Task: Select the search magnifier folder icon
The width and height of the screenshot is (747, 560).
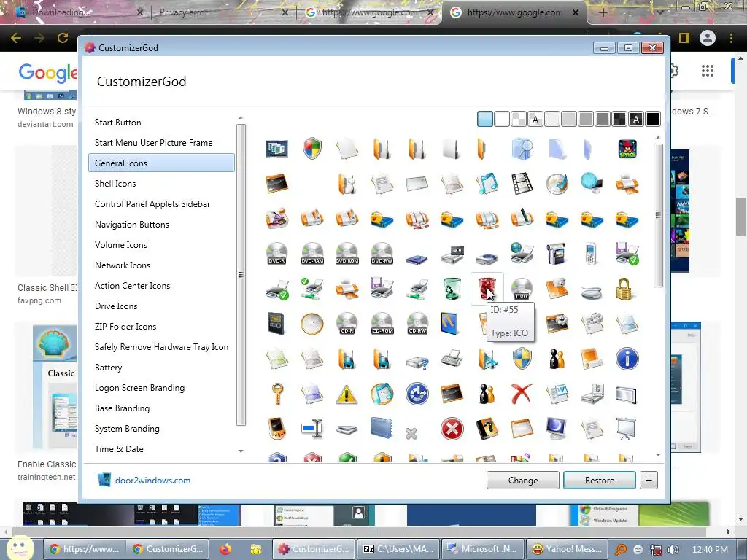Action: [x=522, y=149]
